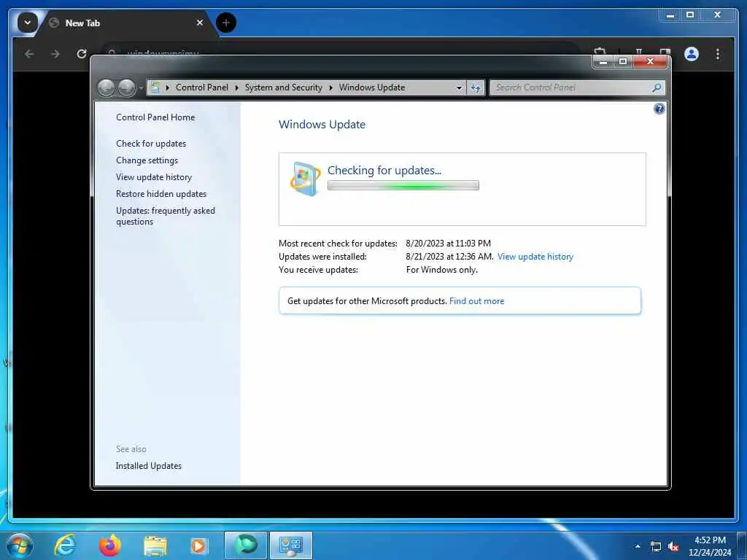Expand arrow after Control Panel breadcrumb
The width and height of the screenshot is (747, 560).
click(237, 87)
